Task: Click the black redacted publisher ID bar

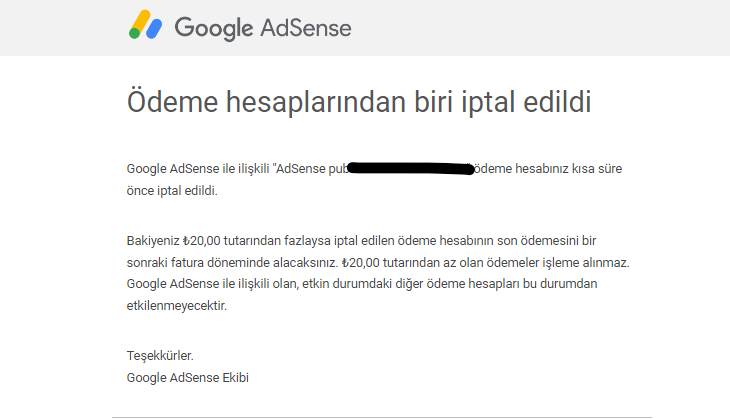Action: (411, 168)
